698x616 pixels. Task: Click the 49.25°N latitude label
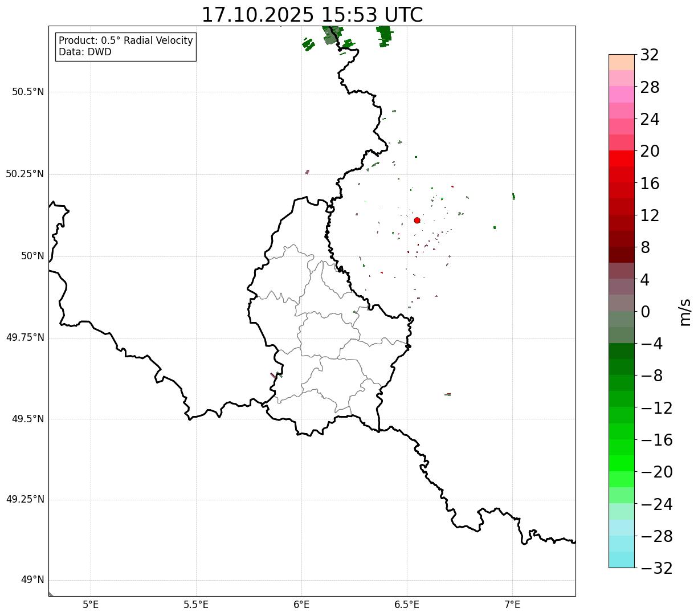pyautogui.click(x=25, y=499)
